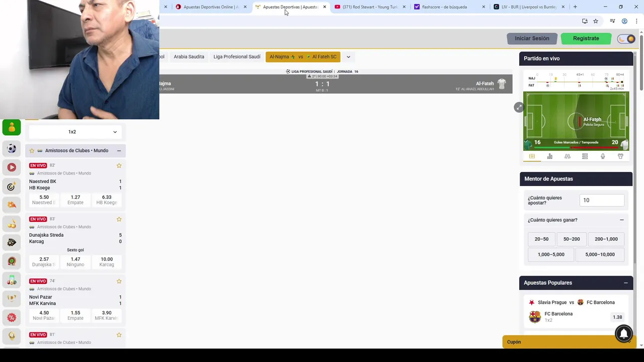Open the lottery balls sidebar icon
The height and width of the screenshot is (362, 644).
[12, 280]
